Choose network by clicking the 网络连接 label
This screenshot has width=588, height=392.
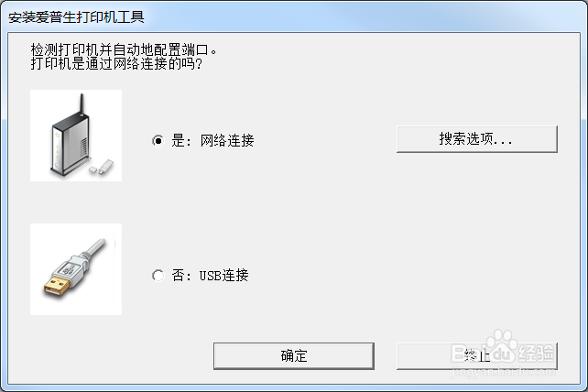pos(227,141)
